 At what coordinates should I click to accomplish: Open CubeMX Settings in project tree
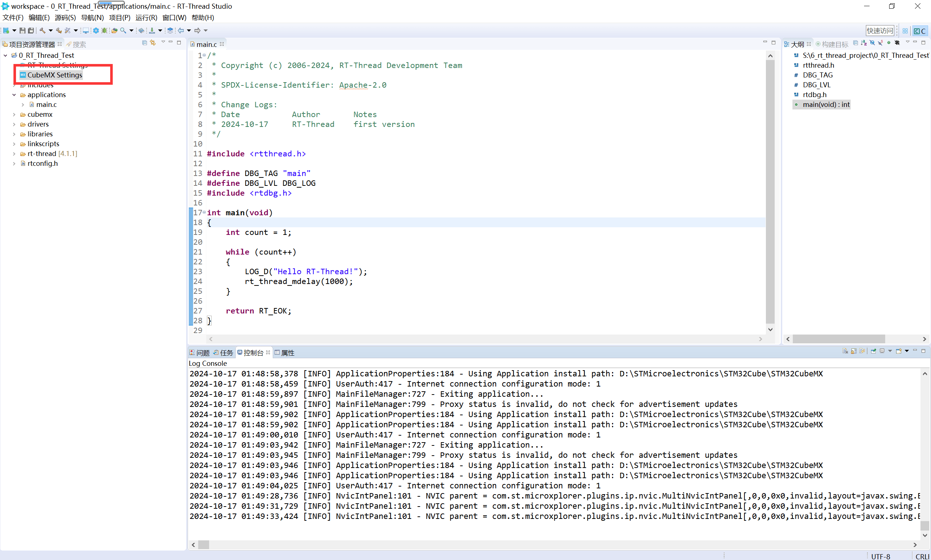54,75
